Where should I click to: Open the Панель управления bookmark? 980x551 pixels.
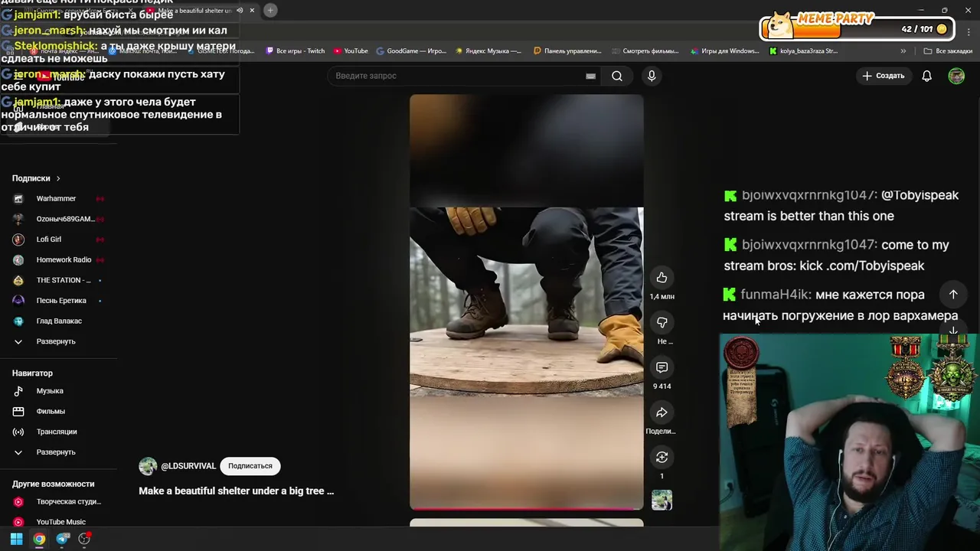[567, 51]
